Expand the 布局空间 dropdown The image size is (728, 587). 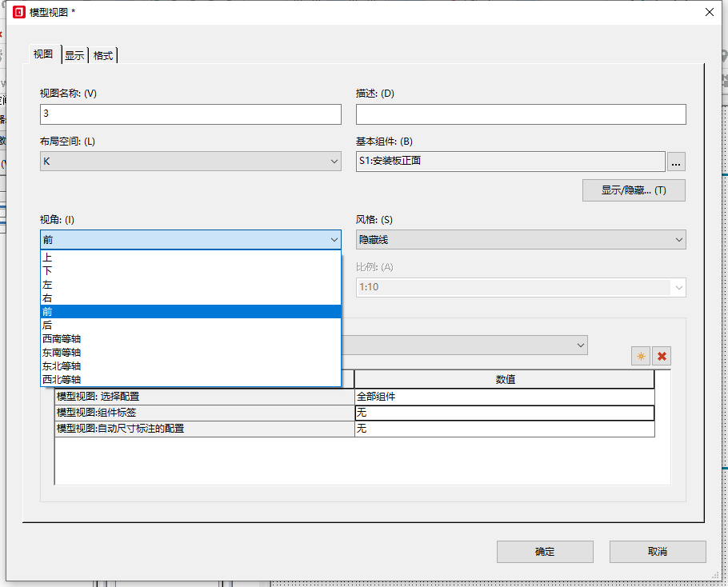(x=190, y=162)
